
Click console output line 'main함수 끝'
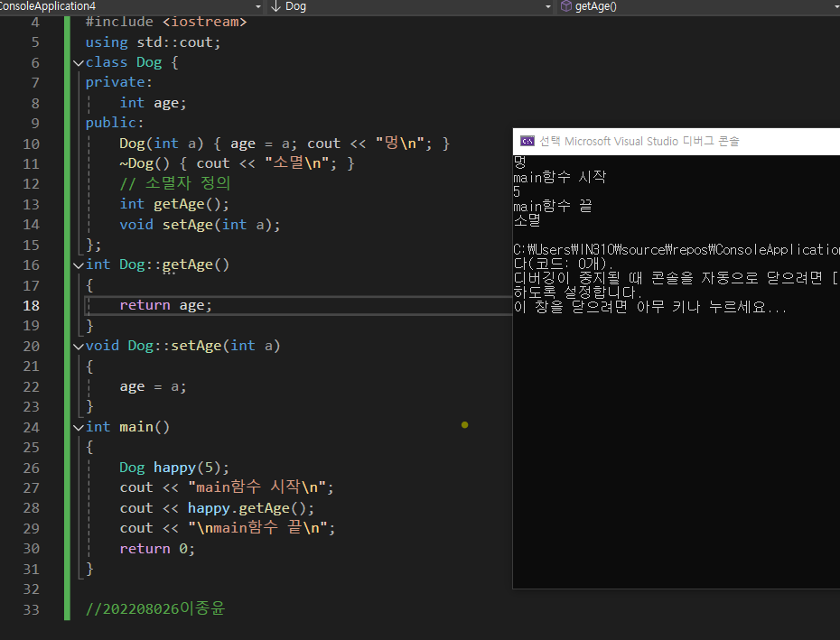click(x=552, y=206)
